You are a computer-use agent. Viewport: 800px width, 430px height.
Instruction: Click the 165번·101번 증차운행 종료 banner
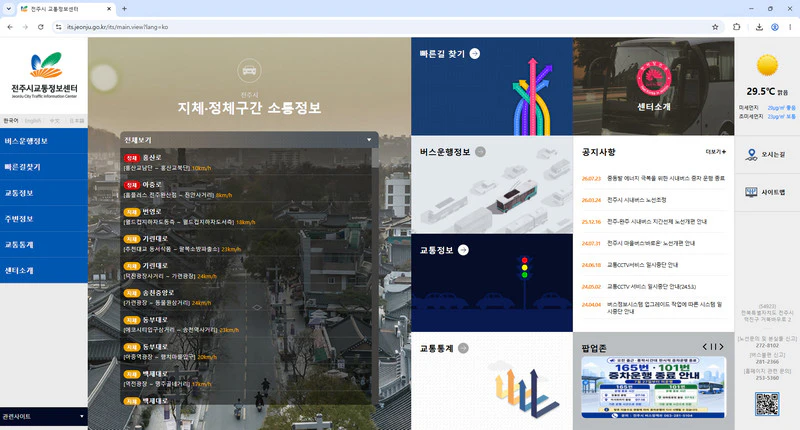coord(654,387)
